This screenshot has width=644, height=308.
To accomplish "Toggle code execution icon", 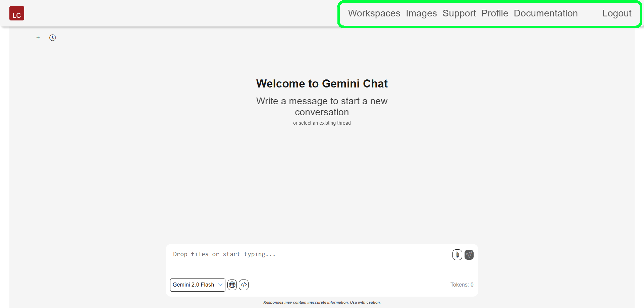I will (244, 285).
